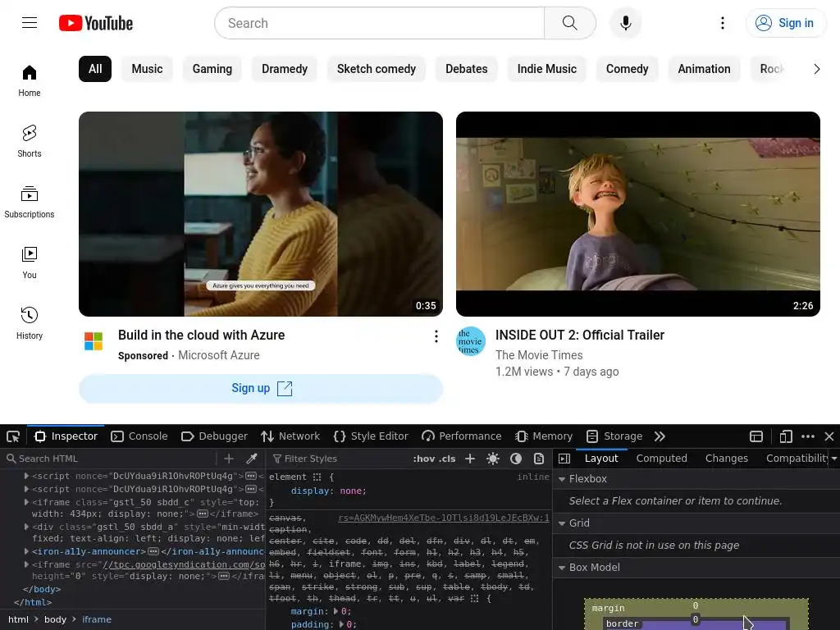Add new CSS rule plus icon
This screenshot has width=840, height=630.
click(470, 459)
